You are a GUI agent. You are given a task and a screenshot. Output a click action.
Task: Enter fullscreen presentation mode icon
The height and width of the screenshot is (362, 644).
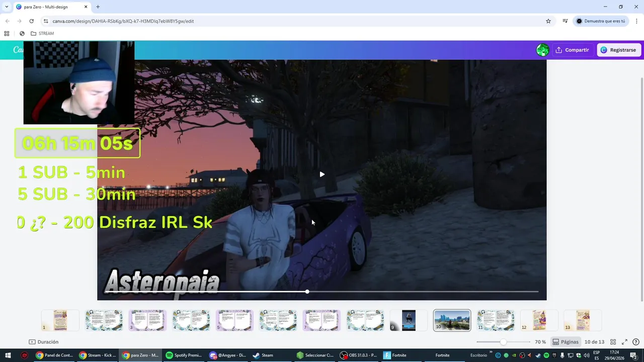[x=624, y=342]
